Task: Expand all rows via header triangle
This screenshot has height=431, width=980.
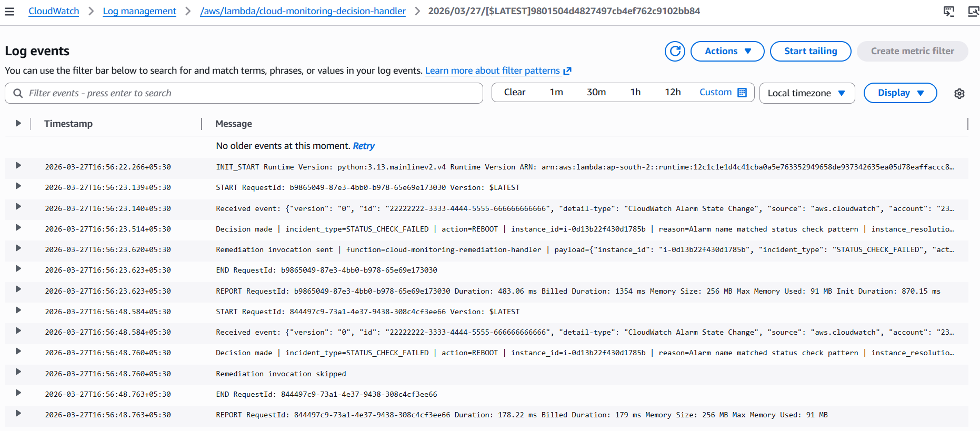Action: (x=18, y=123)
